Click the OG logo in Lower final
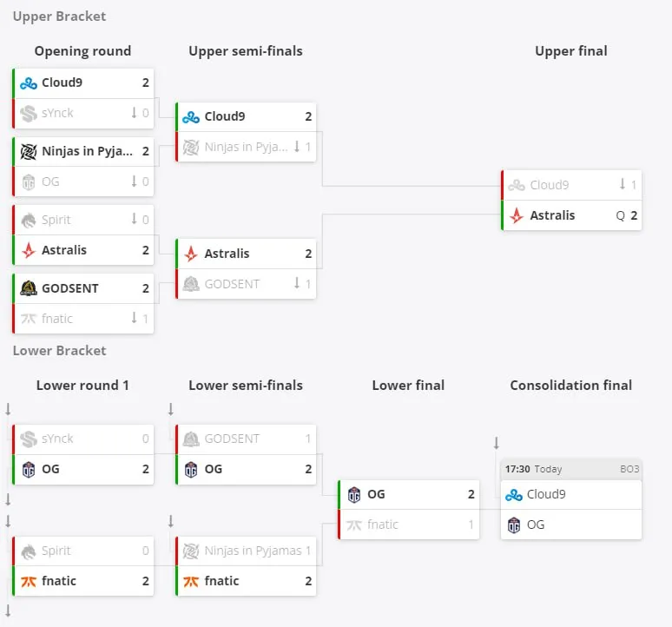 (354, 495)
